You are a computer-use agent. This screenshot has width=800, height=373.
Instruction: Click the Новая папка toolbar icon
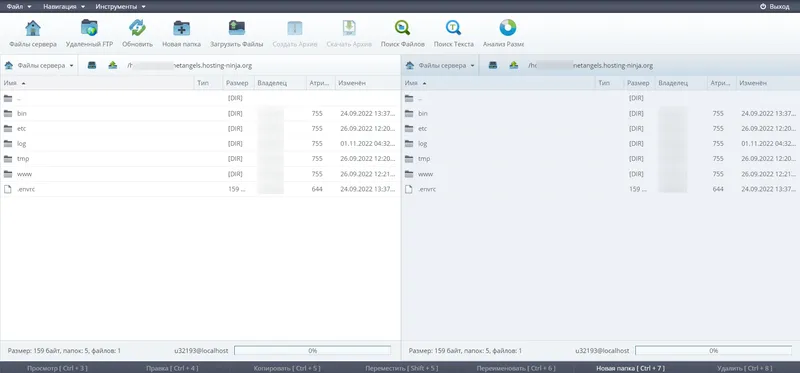point(181,28)
